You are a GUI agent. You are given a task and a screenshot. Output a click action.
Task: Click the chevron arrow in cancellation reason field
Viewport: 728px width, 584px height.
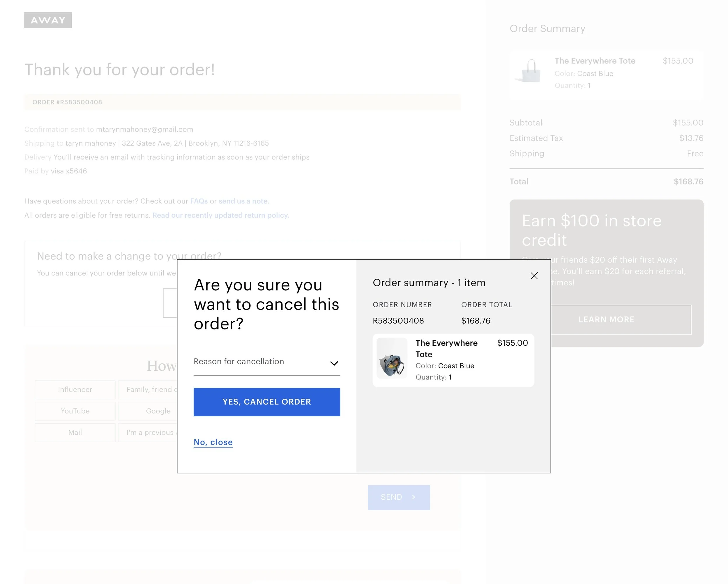click(x=334, y=363)
